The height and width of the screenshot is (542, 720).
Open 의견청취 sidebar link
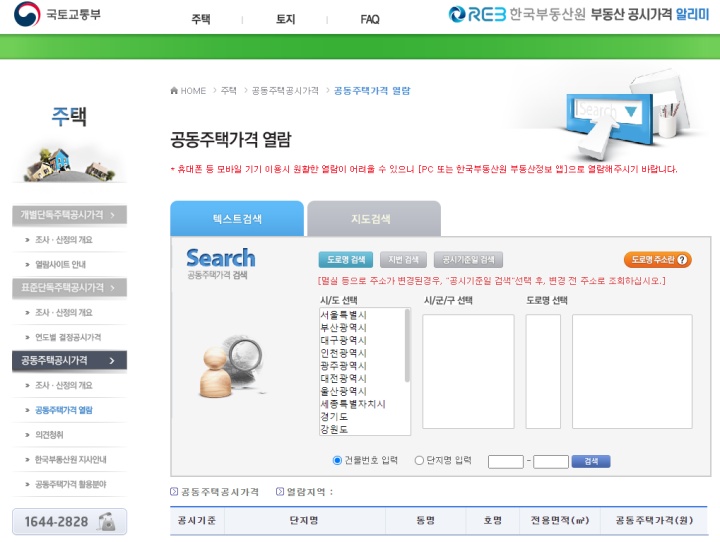click(x=49, y=435)
